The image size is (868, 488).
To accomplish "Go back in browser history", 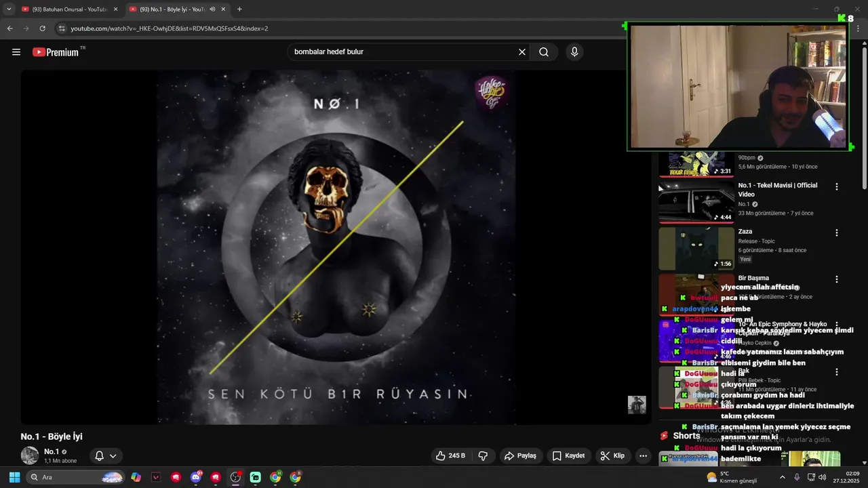I will [9, 28].
